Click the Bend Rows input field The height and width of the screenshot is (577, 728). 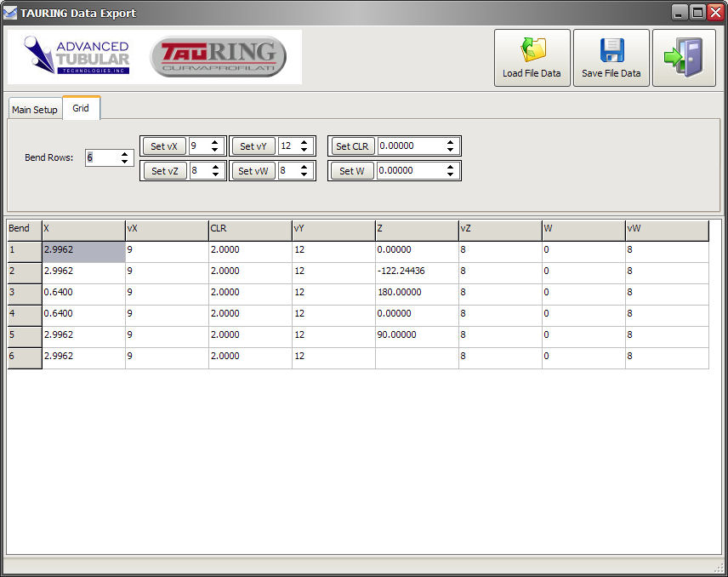click(x=101, y=157)
